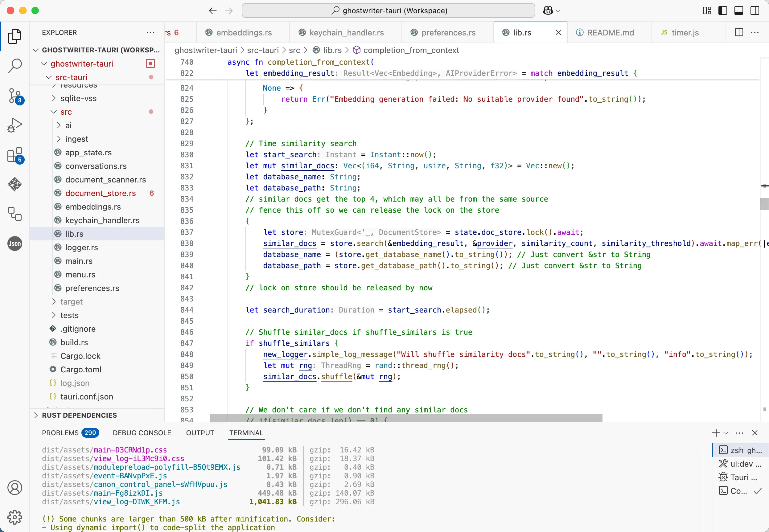This screenshot has height=532, width=769.
Task: Add a new terminal with plus
Action: click(x=716, y=433)
